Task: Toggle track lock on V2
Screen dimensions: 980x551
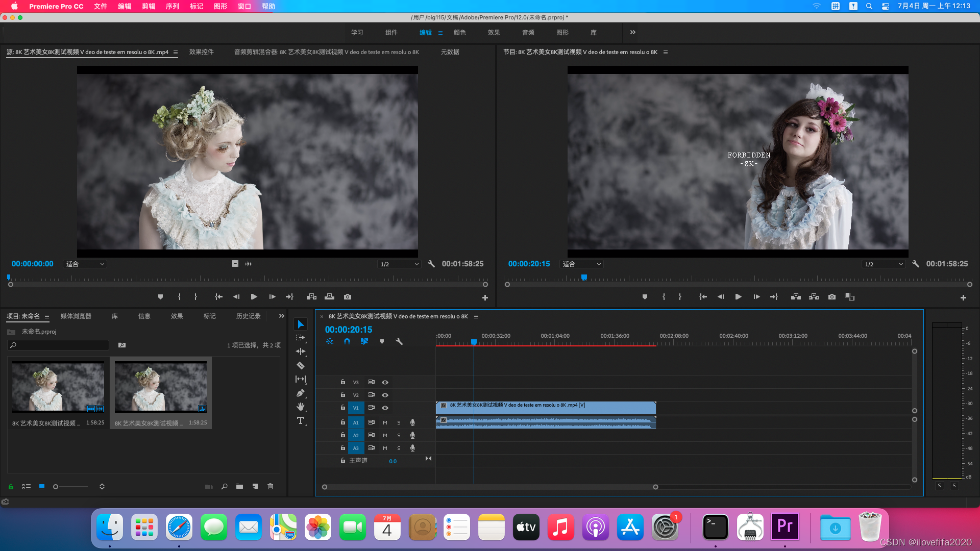Action: pyautogui.click(x=343, y=394)
